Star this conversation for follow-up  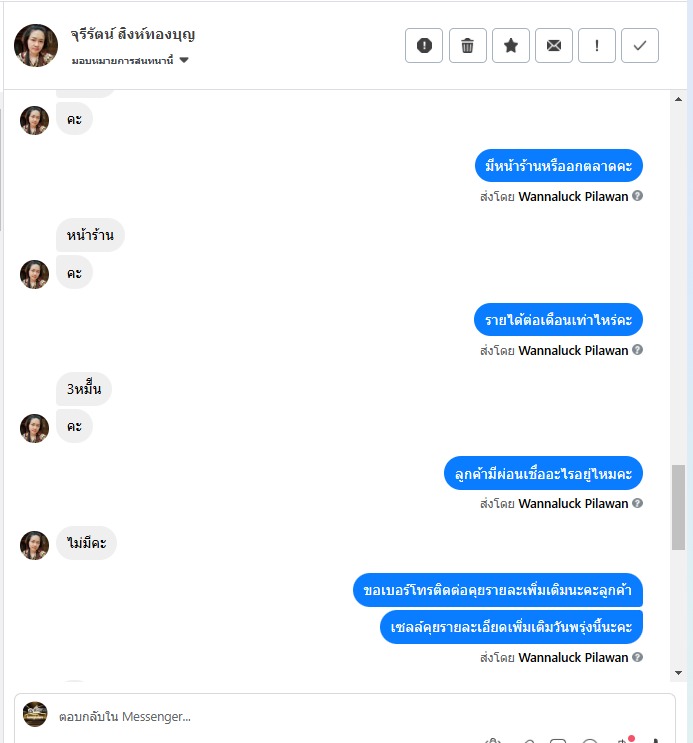(511, 45)
